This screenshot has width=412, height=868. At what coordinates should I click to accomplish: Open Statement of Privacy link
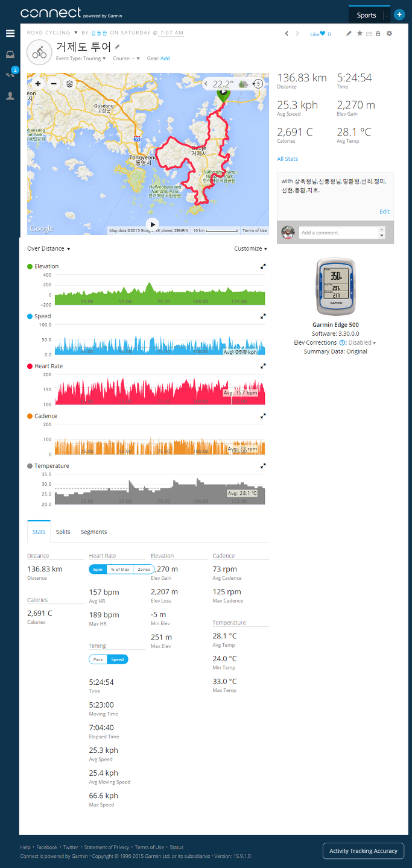point(107,847)
